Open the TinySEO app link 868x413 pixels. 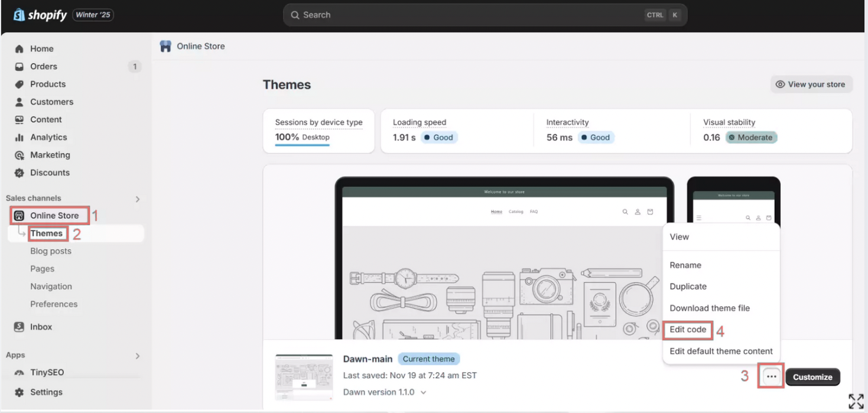point(47,372)
